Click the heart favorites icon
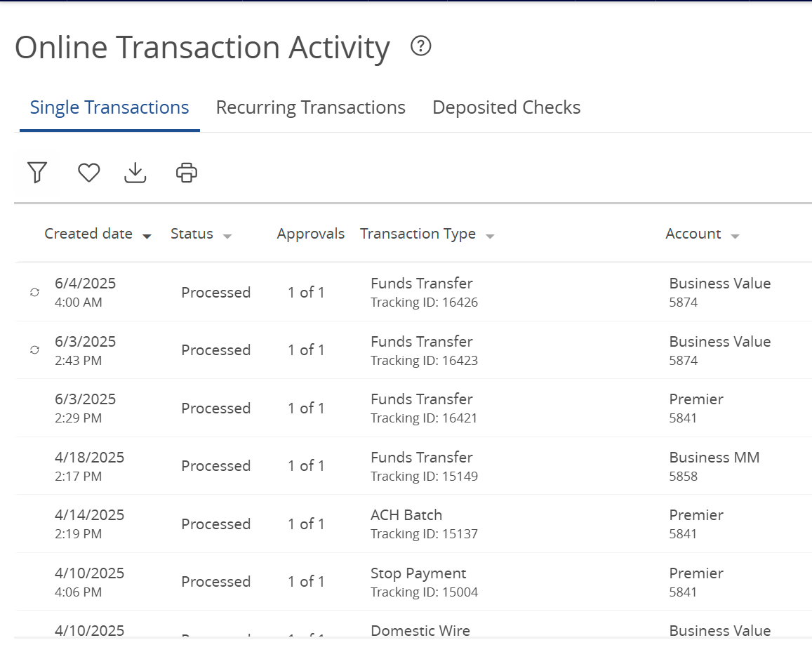This screenshot has height=652, width=812. coord(88,172)
